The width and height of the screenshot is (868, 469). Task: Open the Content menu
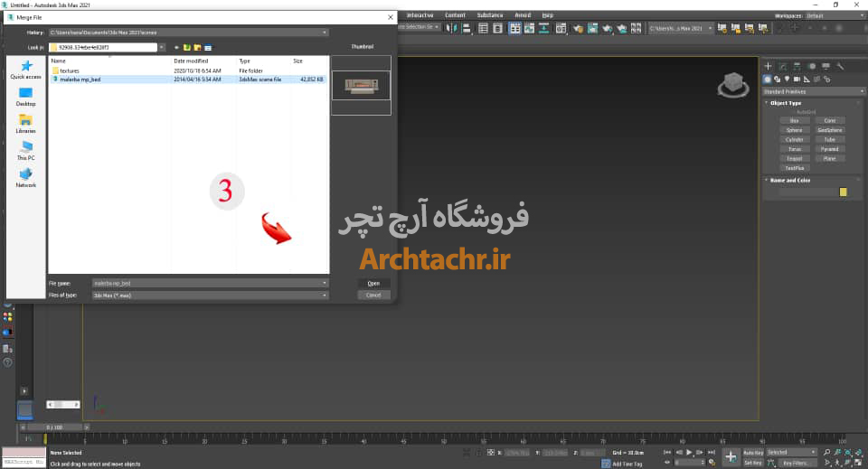click(x=455, y=15)
